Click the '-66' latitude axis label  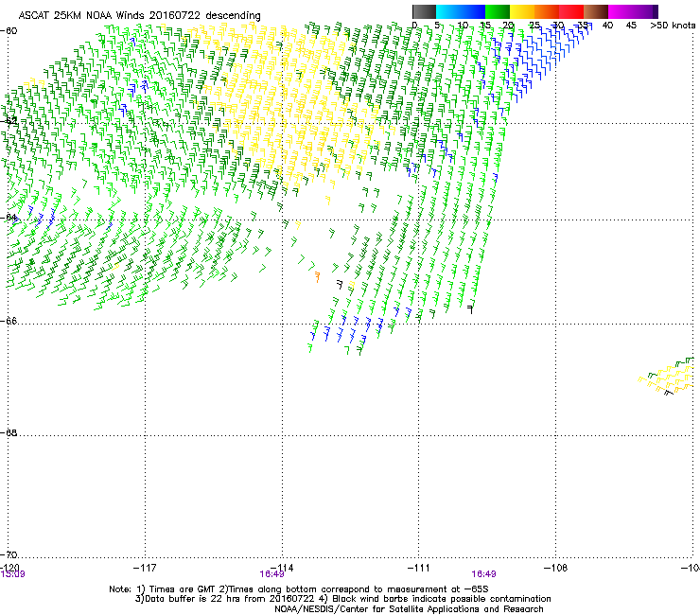coord(9,321)
